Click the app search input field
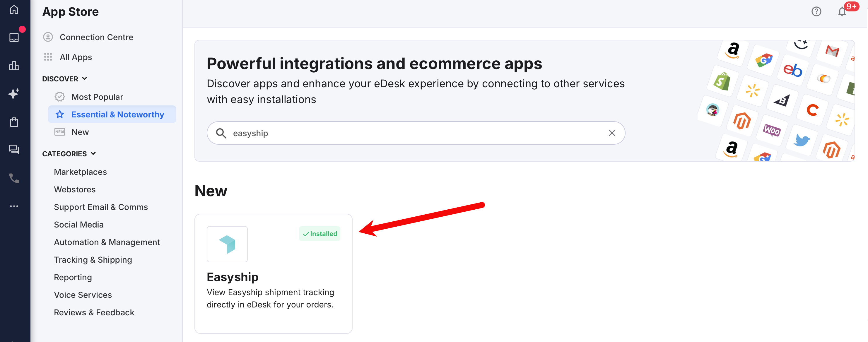Image resolution: width=868 pixels, height=342 pixels. pyautogui.click(x=416, y=133)
